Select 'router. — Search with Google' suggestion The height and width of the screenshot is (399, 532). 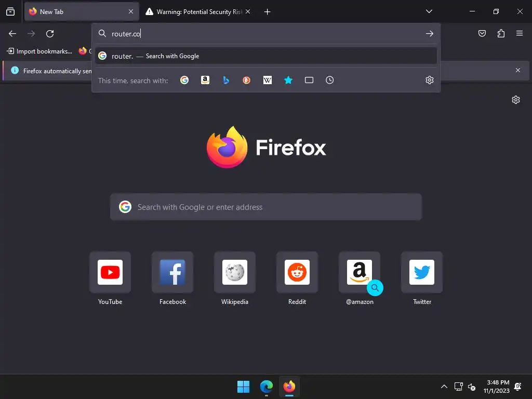click(x=266, y=56)
